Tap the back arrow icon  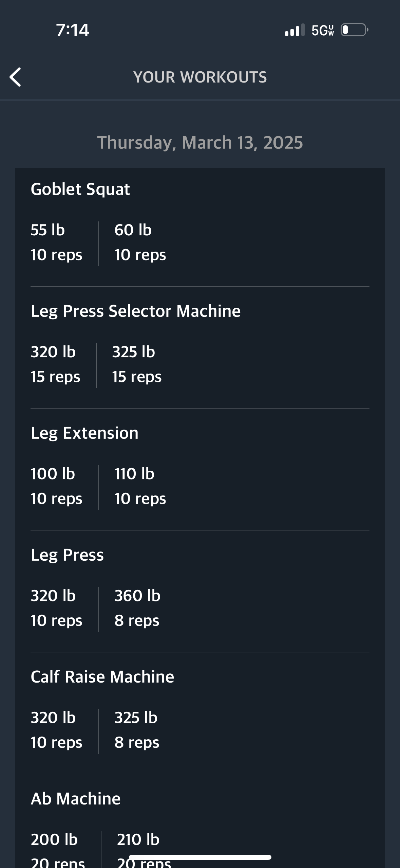pyautogui.click(x=16, y=77)
